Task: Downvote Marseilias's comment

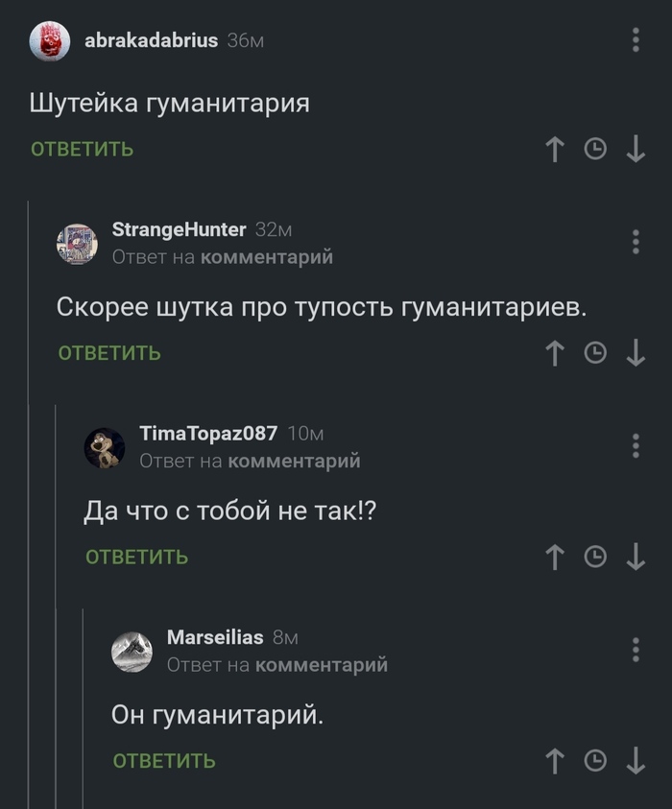Action: click(636, 759)
